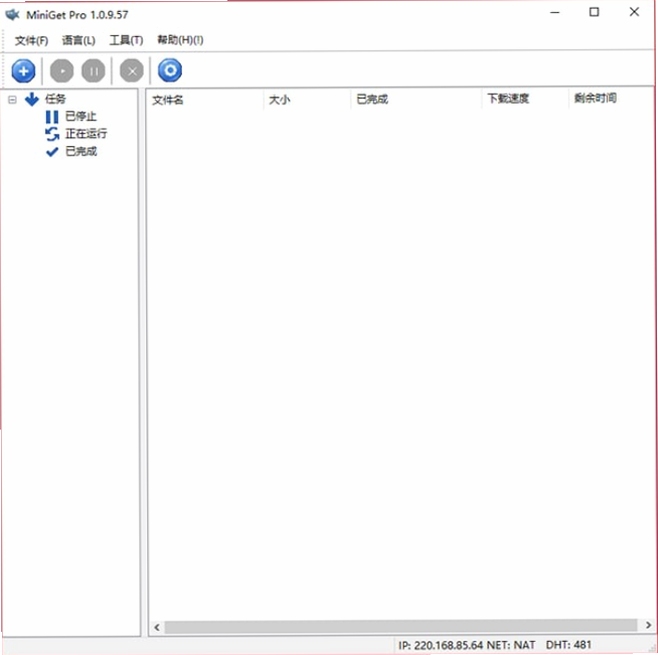Click the MiniGet fish app icon
This screenshot has width=658, height=655.
[x=12, y=15]
